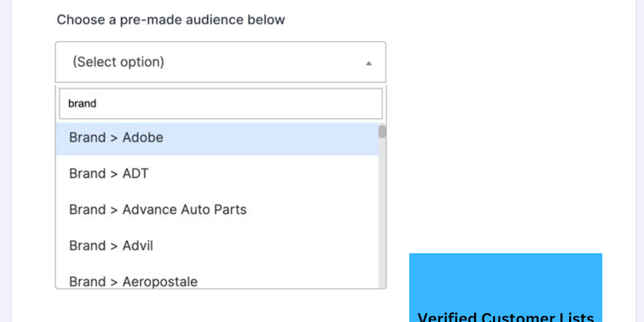Click the "Choose a pre-made audience below" label
The width and height of the screenshot is (644, 322).
(x=171, y=19)
